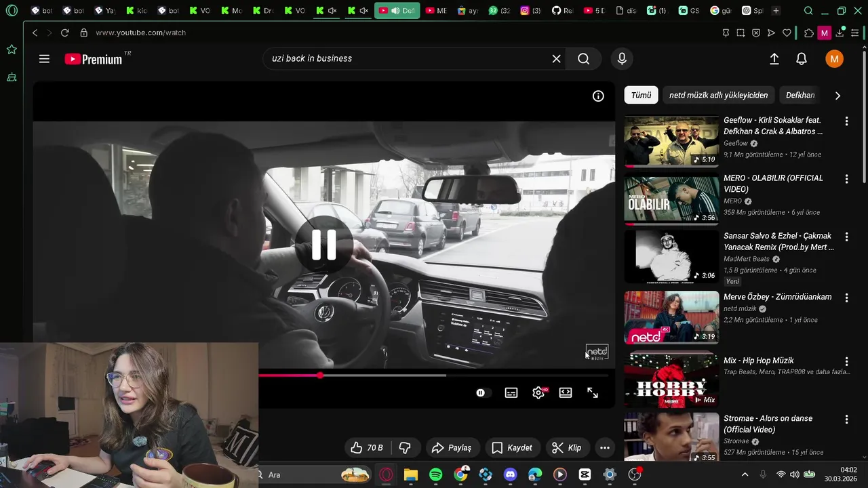Viewport: 868px width, 488px height.
Task: Open the YouTube hamburger guide menu
Action: [44, 59]
